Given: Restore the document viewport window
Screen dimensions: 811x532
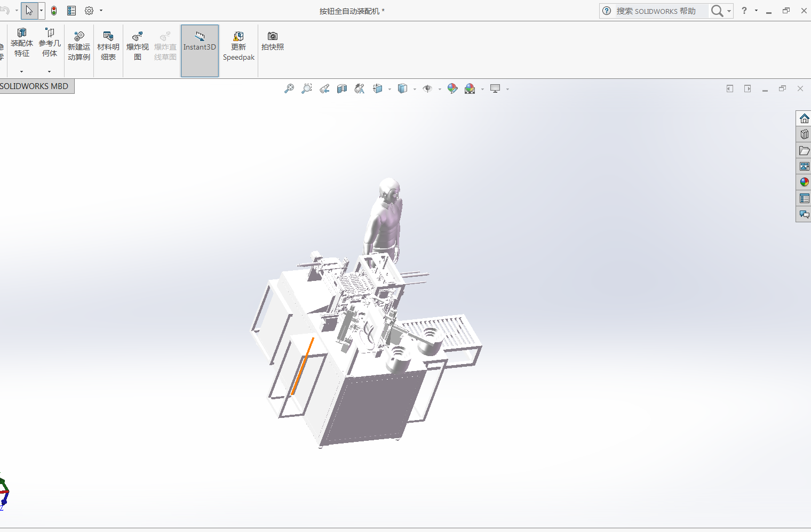Looking at the screenshot, I should (x=783, y=88).
